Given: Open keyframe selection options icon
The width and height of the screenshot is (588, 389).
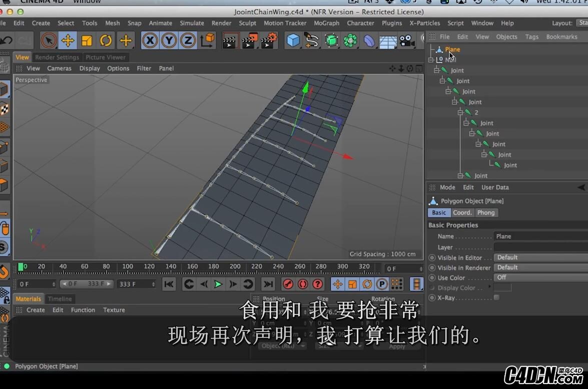Looking at the screenshot, I should coord(318,284).
